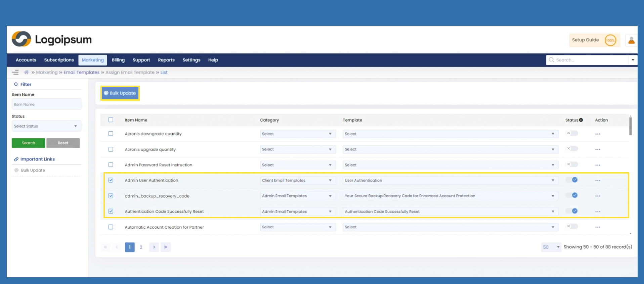The width and height of the screenshot is (644, 284).
Task: Click the 100% setup progress circle
Action: coord(610,40)
